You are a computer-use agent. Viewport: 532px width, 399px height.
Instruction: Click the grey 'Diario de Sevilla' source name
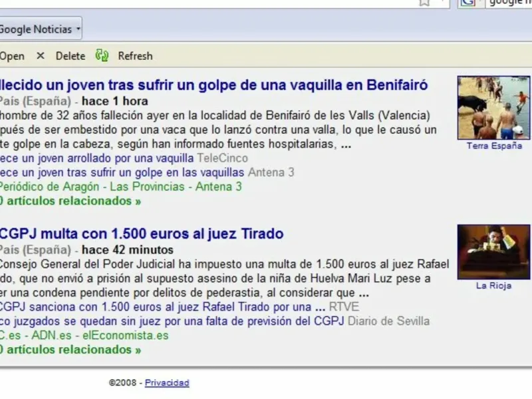(389, 321)
